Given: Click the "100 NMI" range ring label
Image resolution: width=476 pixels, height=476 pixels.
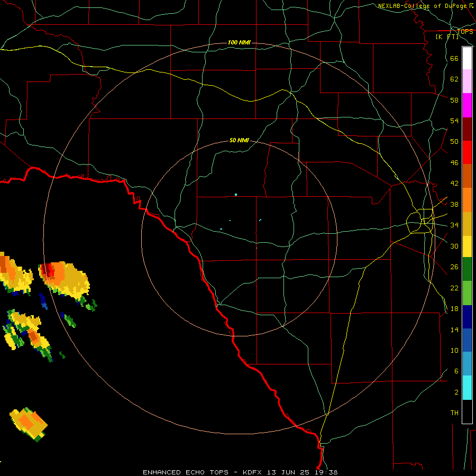Looking at the screenshot, I should pyautogui.click(x=239, y=42).
